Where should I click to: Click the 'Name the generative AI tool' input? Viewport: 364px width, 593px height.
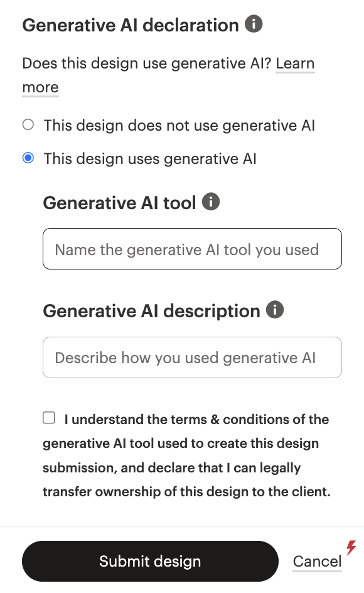coord(192,249)
